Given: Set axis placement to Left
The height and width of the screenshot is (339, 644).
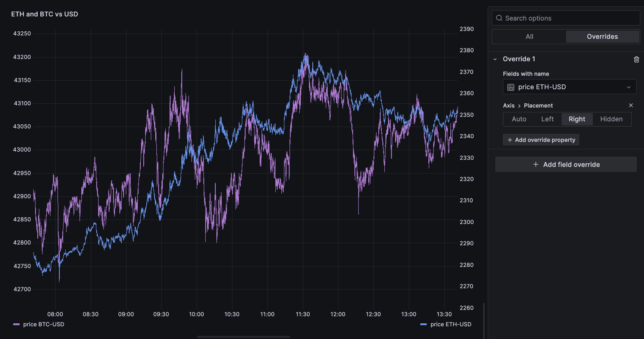Looking at the screenshot, I should [547, 119].
